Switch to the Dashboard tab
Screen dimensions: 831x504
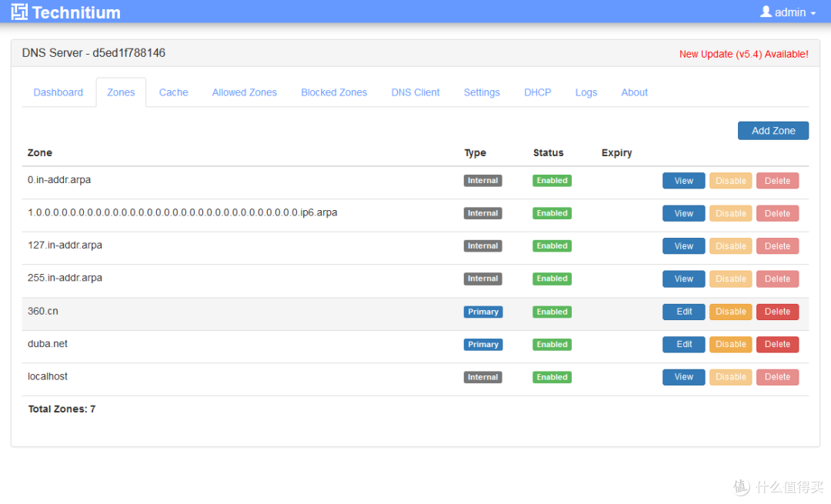[x=58, y=92]
